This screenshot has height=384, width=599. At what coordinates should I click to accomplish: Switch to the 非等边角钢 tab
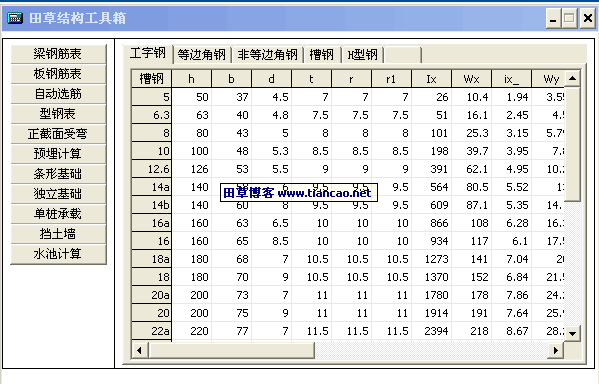(x=267, y=55)
